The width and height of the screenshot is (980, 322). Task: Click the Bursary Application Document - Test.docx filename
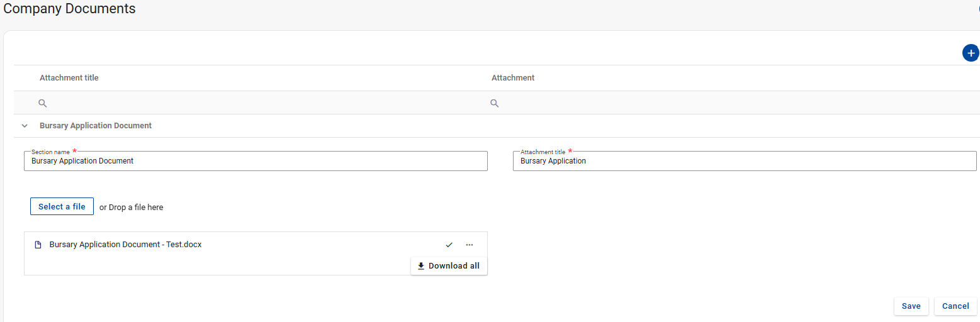click(x=125, y=245)
